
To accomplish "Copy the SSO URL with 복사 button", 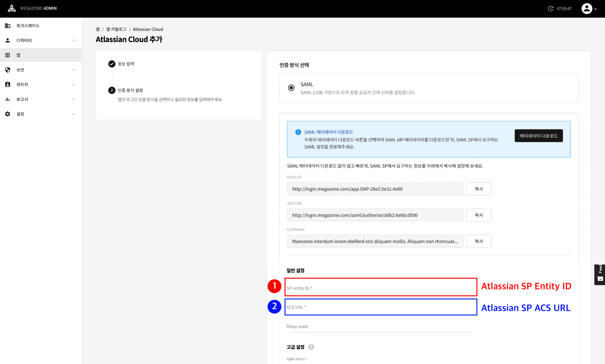I will pyautogui.click(x=479, y=215).
